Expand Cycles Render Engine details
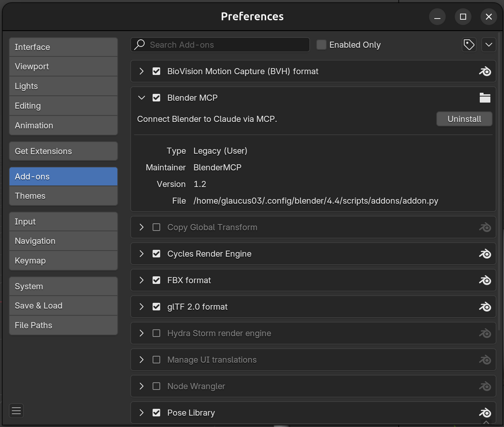The height and width of the screenshot is (427, 504). click(142, 254)
